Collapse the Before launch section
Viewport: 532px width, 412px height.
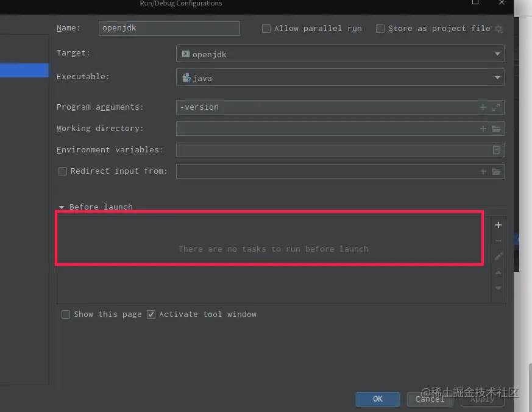(x=62, y=207)
